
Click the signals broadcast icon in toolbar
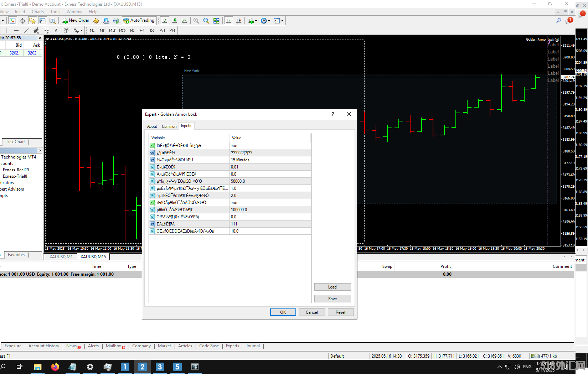tap(116, 21)
